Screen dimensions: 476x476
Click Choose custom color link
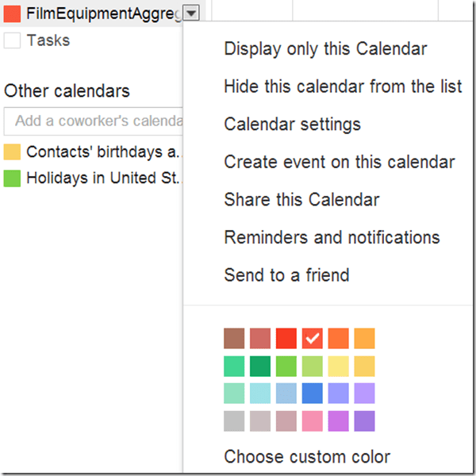[307, 457]
